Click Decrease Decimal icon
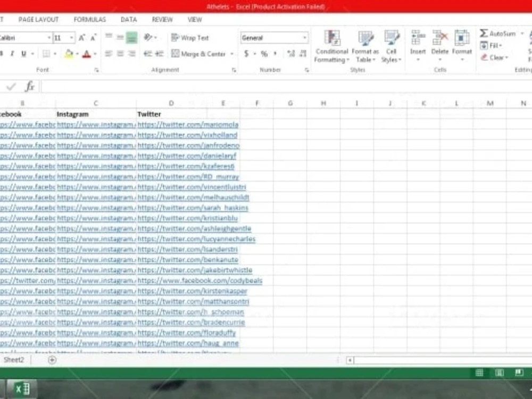532x399 pixels. click(x=303, y=54)
